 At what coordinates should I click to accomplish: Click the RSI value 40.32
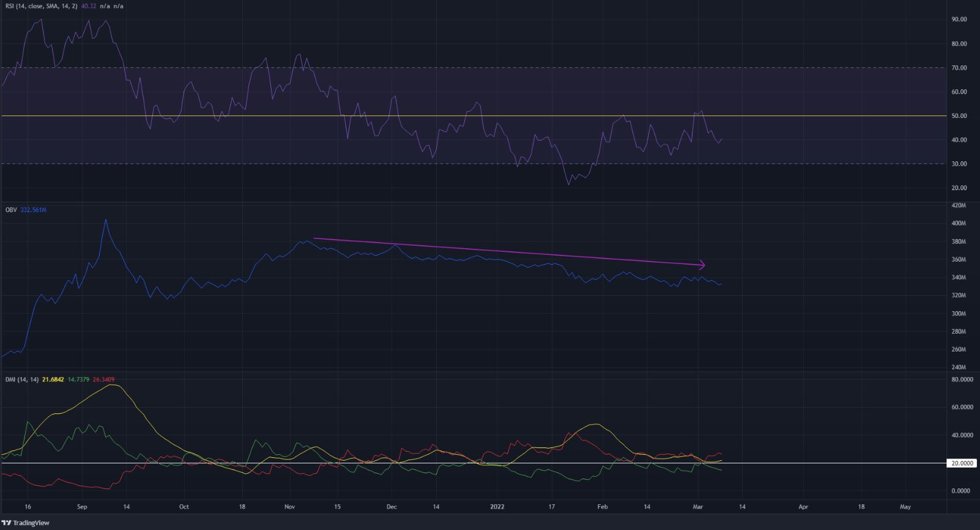click(x=89, y=5)
